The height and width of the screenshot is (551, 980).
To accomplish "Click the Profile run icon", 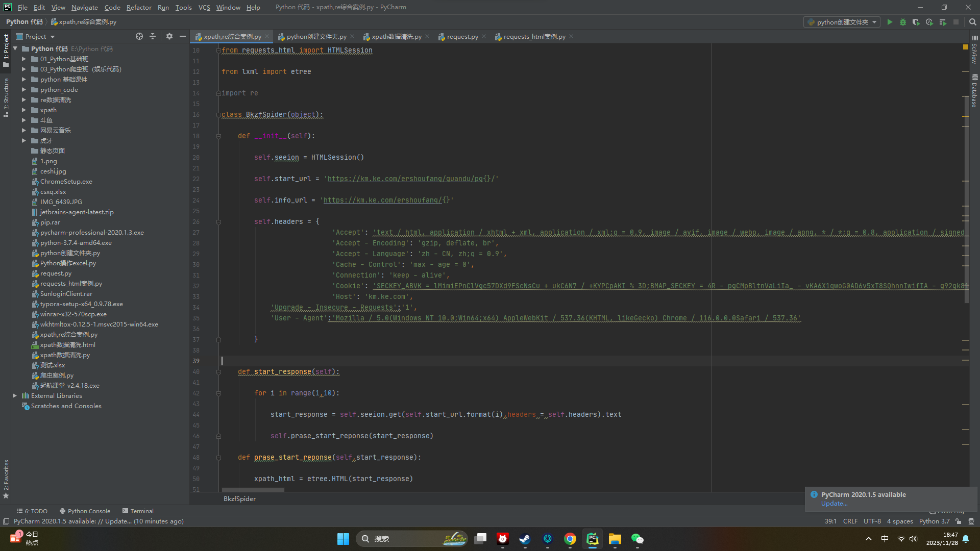I will 929,22.
